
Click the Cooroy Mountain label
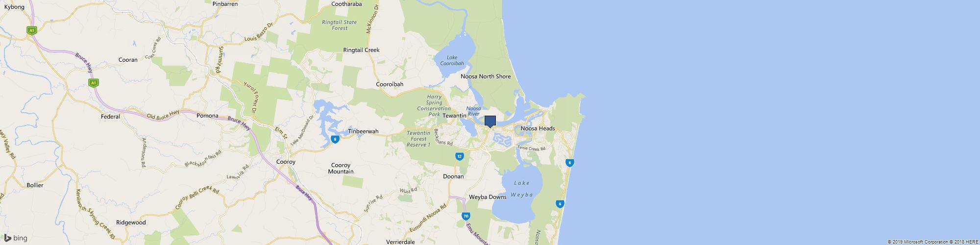tap(341, 168)
